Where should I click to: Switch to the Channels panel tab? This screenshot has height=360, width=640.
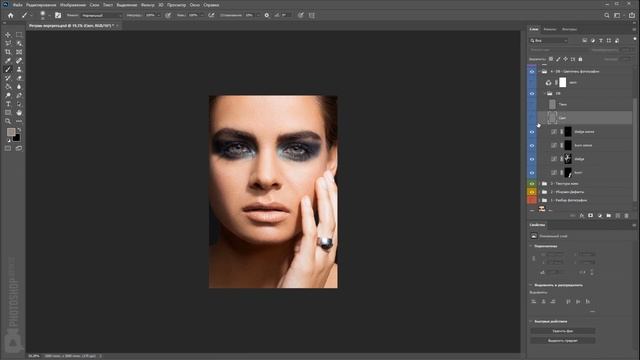tap(549, 29)
